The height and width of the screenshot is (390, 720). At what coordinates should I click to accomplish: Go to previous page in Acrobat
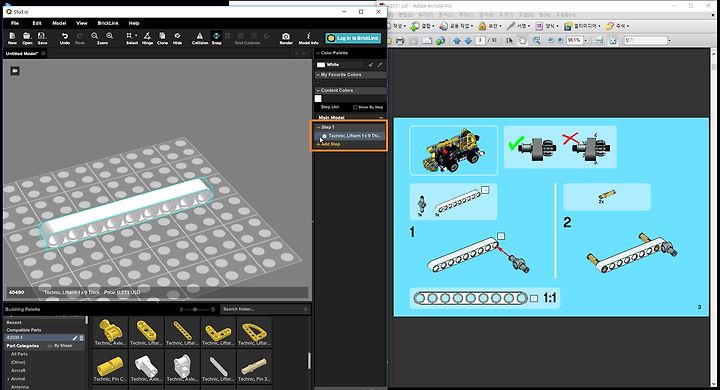coord(456,40)
